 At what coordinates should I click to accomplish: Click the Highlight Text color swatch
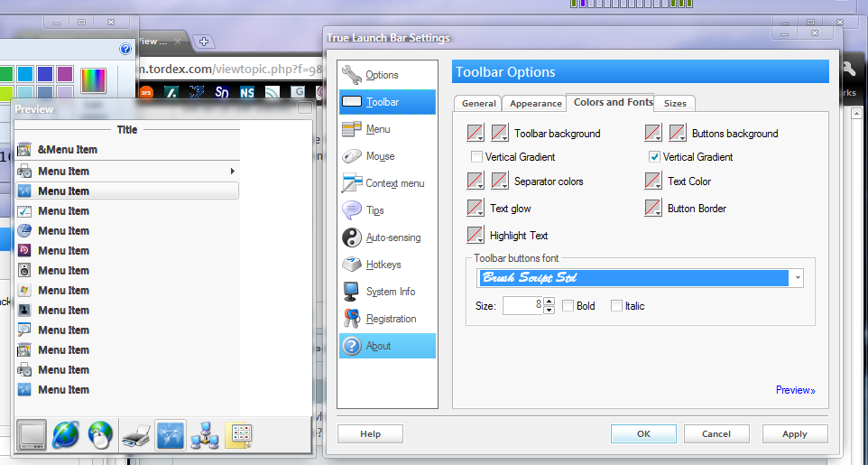coord(476,236)
